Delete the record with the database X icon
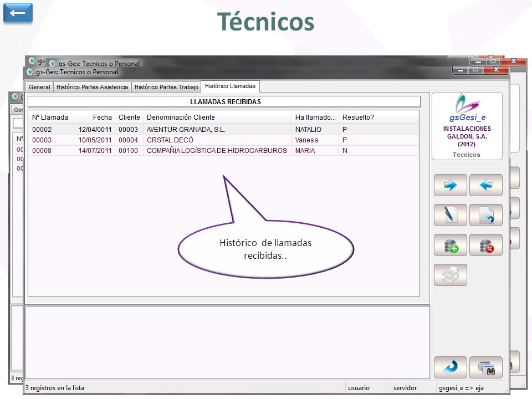Screen dimensions: 532x399 pos(486,245)
